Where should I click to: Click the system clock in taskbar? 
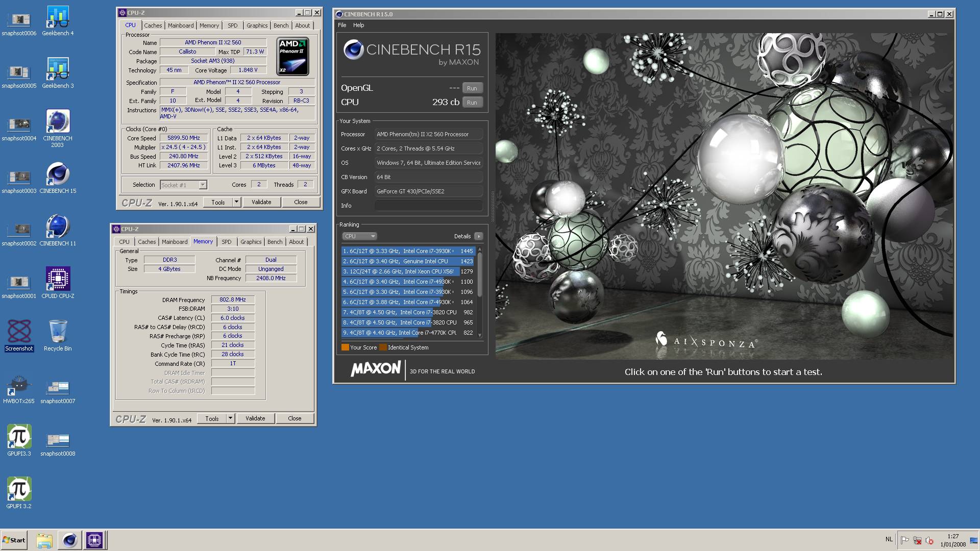pos(953,540)
